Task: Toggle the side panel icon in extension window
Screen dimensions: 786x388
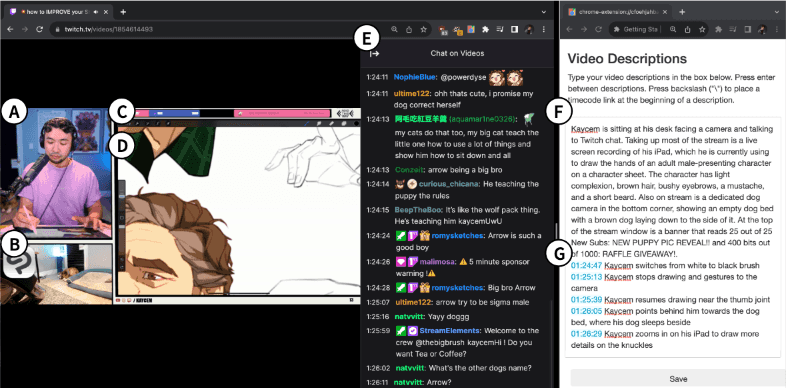Action: point(747,30)
